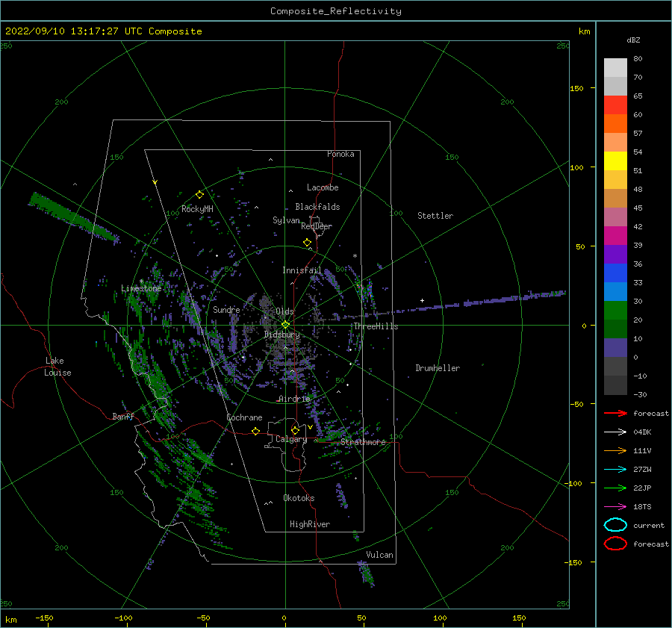Click the Cochrane town label
Viewport: 672px width, 628px height.
point(244,417)
